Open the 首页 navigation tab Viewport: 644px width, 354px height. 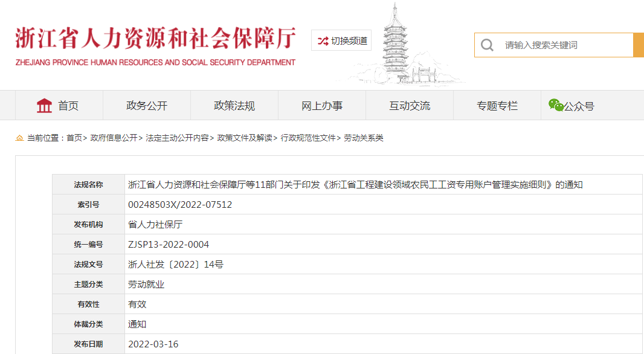59,106
